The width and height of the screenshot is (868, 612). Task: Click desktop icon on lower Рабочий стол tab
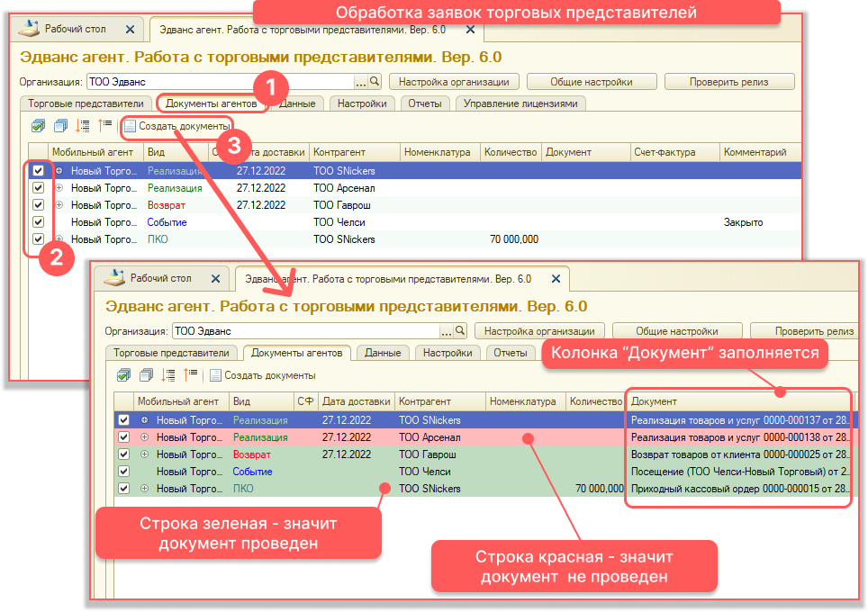click(x=114, y=277)
